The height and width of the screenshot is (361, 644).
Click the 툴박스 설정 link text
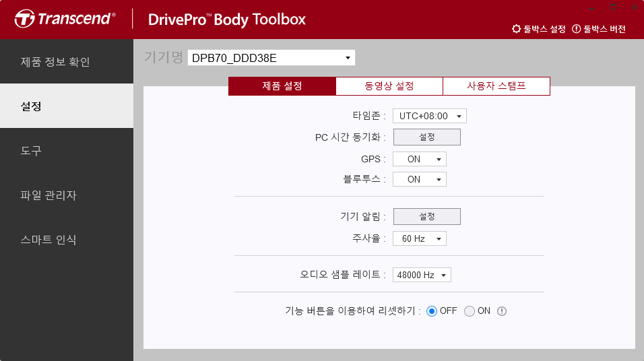tap(544, 29)
